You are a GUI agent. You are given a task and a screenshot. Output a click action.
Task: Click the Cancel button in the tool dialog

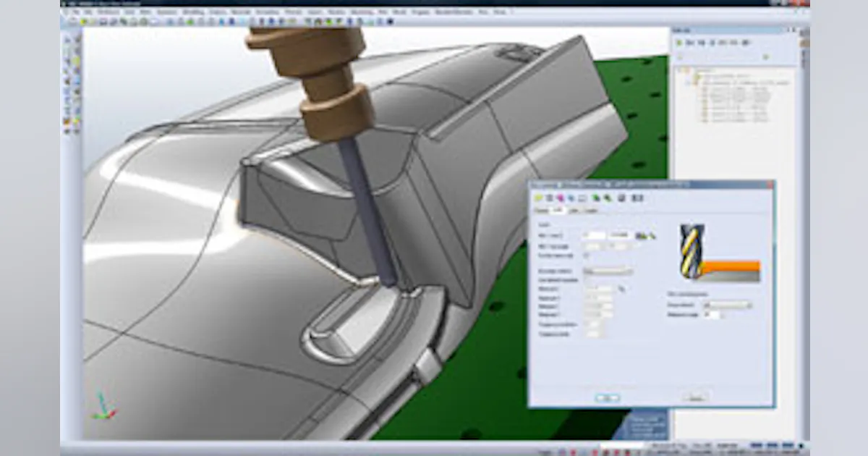tap(695, 397)
